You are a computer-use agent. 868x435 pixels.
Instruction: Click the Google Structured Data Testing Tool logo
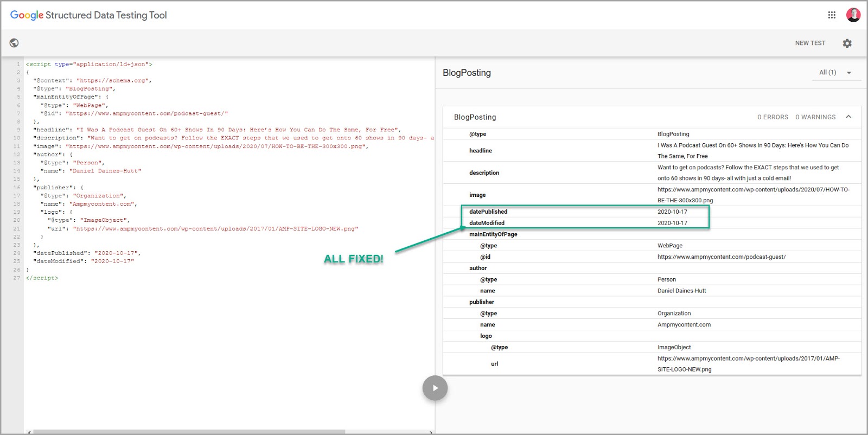pos(88,15)
